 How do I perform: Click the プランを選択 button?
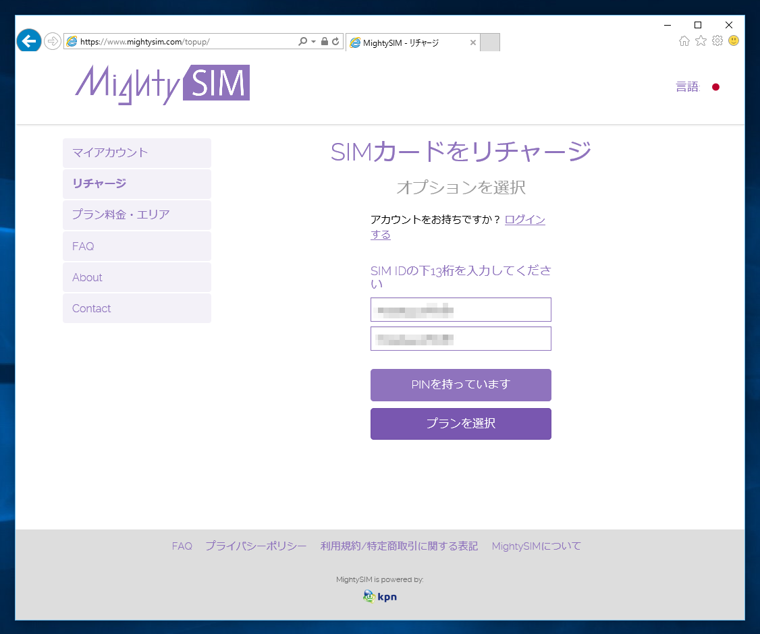[x=460, y=424]
